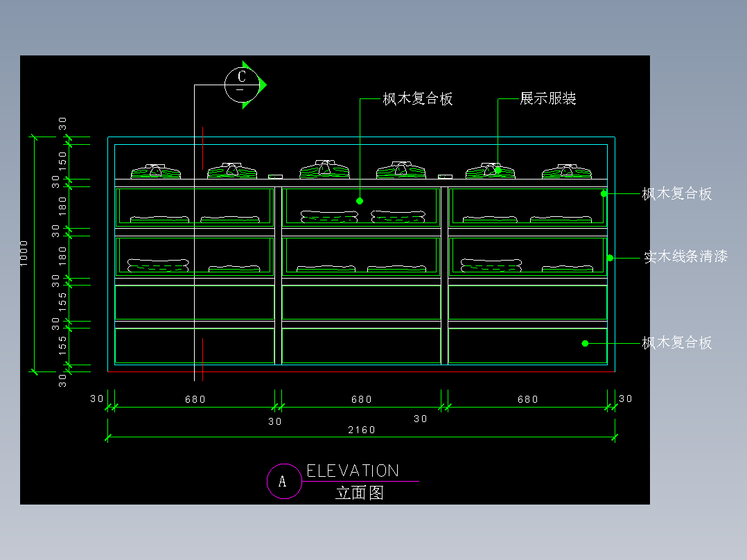
Task: Click the 立面图 caption under the title line
Action: tap(360, 493)
